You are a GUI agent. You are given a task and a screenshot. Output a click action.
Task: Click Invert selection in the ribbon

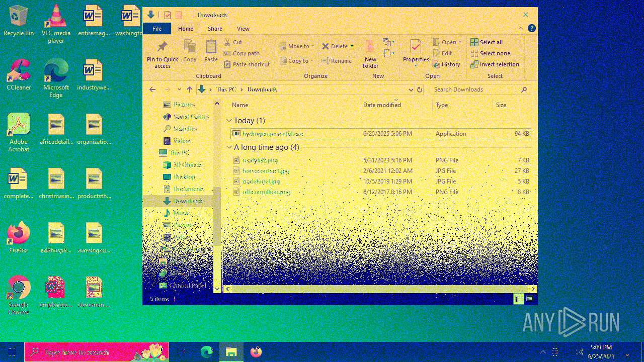coord(495,64)
